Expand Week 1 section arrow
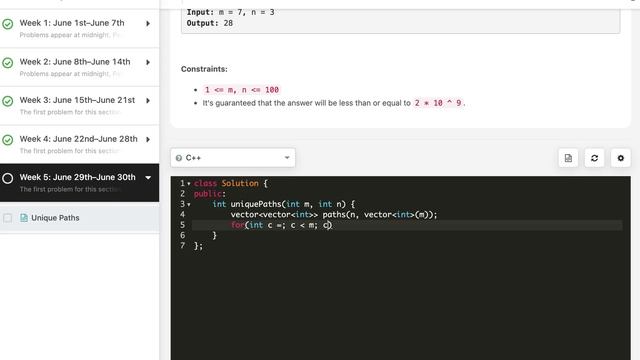640x360 pixels. [148, 24]
